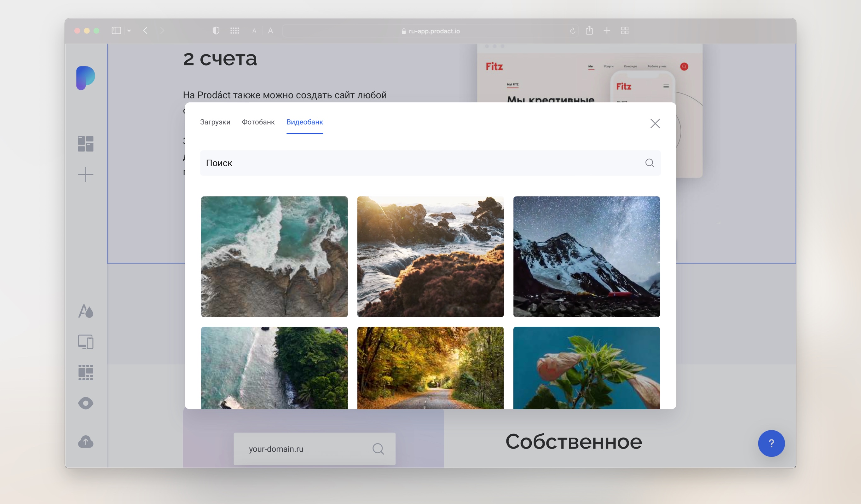Expand the Safari sidebar dropdown chevron
Screen dimensions: 861x504
point(129,31)
